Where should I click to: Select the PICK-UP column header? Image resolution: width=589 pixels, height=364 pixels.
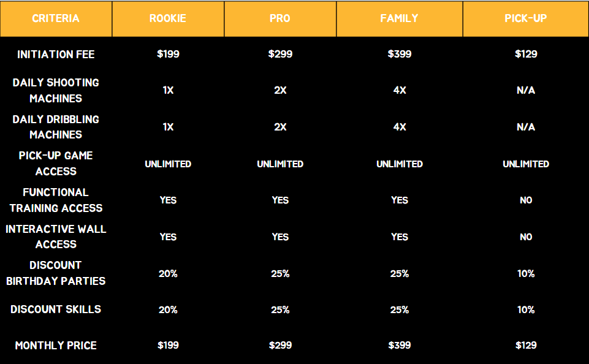[x=525, y=19]
